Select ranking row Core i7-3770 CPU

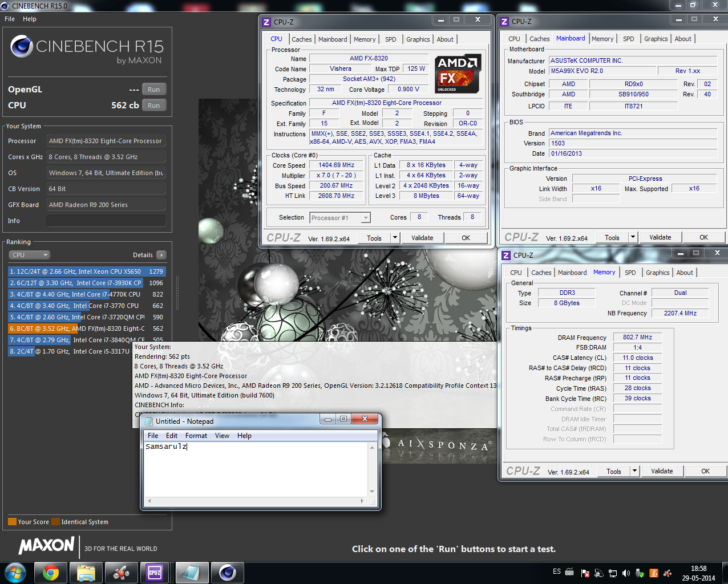click(x=86, y=306)
